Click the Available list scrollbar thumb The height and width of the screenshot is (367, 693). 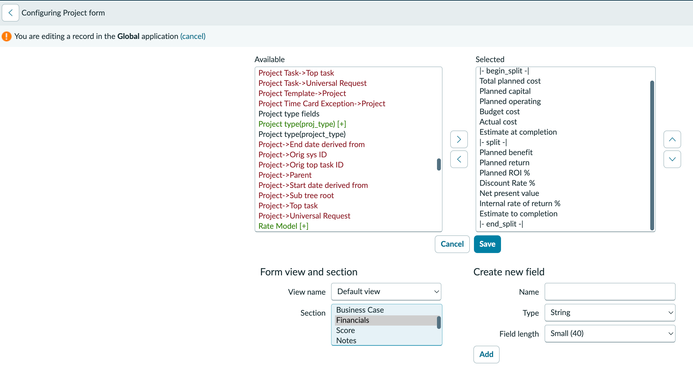(x=439, y=164)
